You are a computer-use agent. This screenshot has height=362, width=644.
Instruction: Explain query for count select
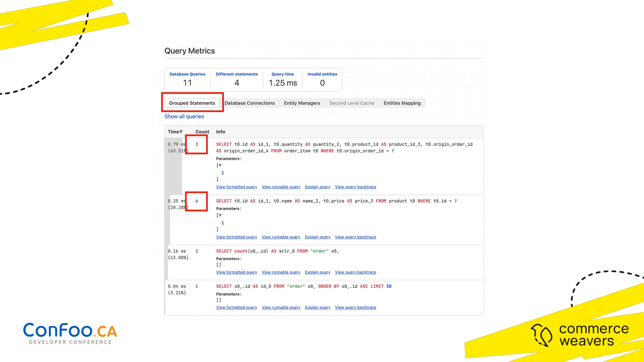[318, 272]
